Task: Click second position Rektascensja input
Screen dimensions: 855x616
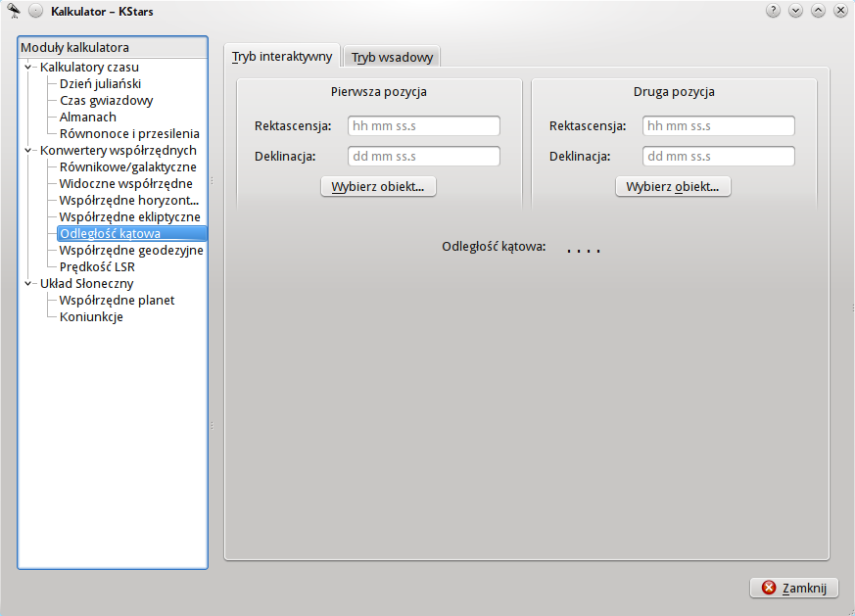Action: click(718, 126)
